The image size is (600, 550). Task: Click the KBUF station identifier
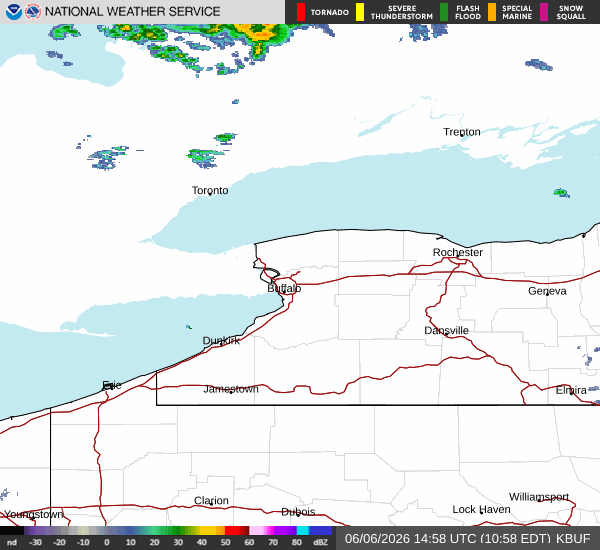click(x=573, y=539)
